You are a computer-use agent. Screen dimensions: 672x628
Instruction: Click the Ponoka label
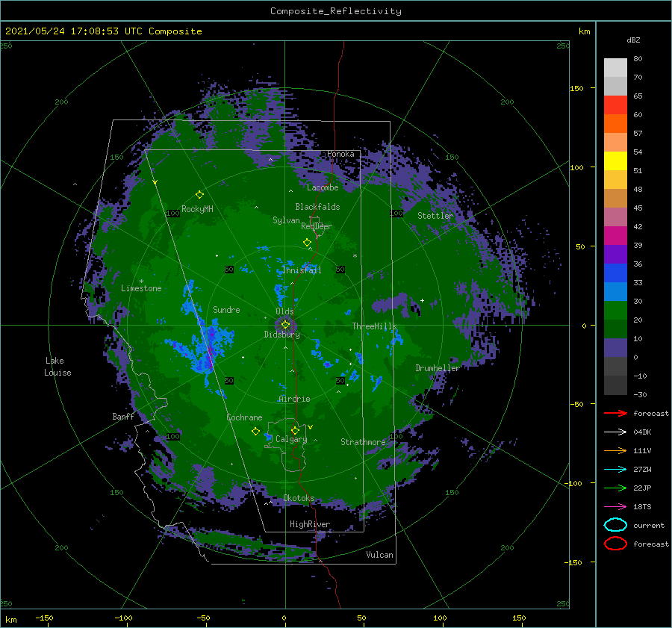(x=340, y=154)
